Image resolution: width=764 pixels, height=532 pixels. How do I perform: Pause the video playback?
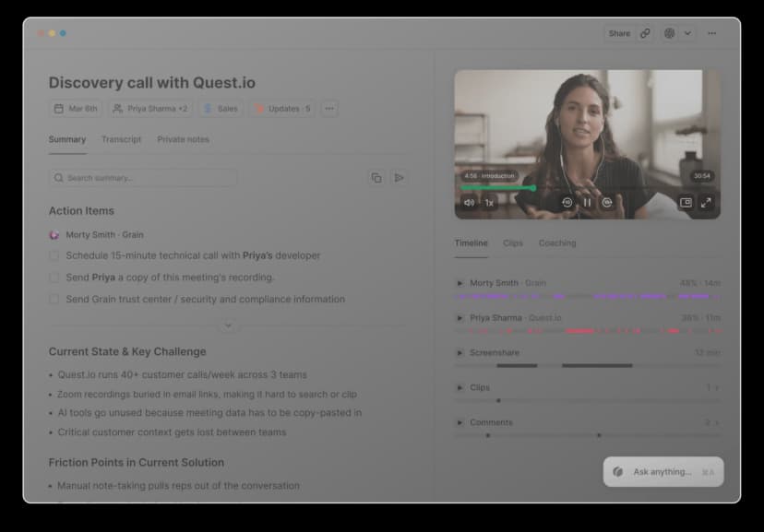tap(587, 203)
